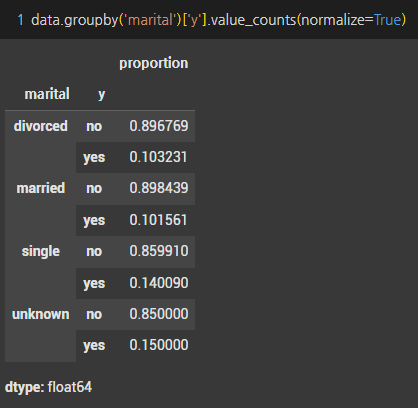This screenshot has width=418, height=408.
Task: Click the code cell line number 1
Action: pyautogui.click(x=20, y=20)
